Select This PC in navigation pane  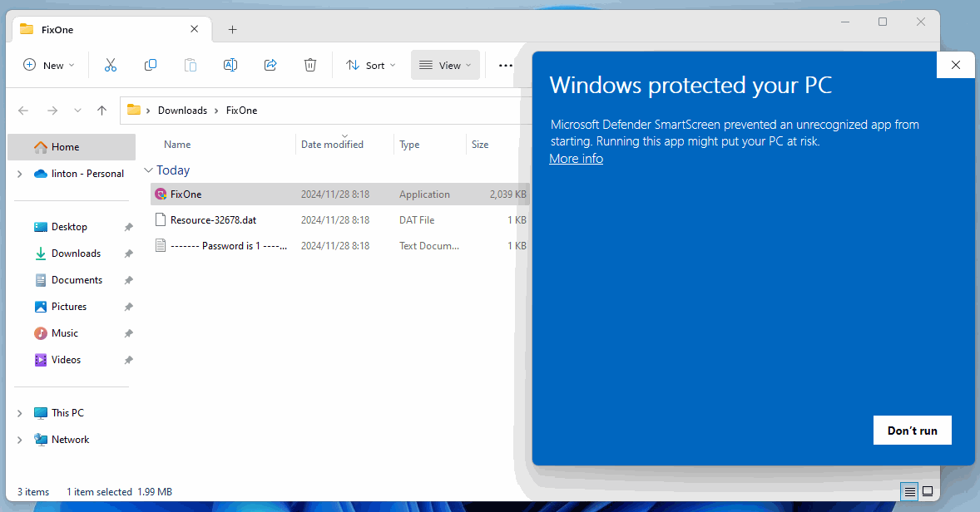[59, 413]
